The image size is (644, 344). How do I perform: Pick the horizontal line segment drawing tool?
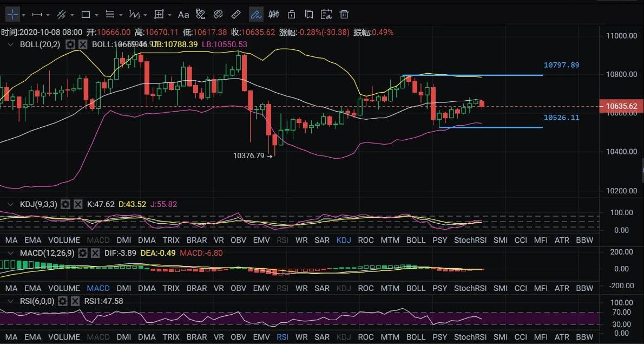click(37, 14)
